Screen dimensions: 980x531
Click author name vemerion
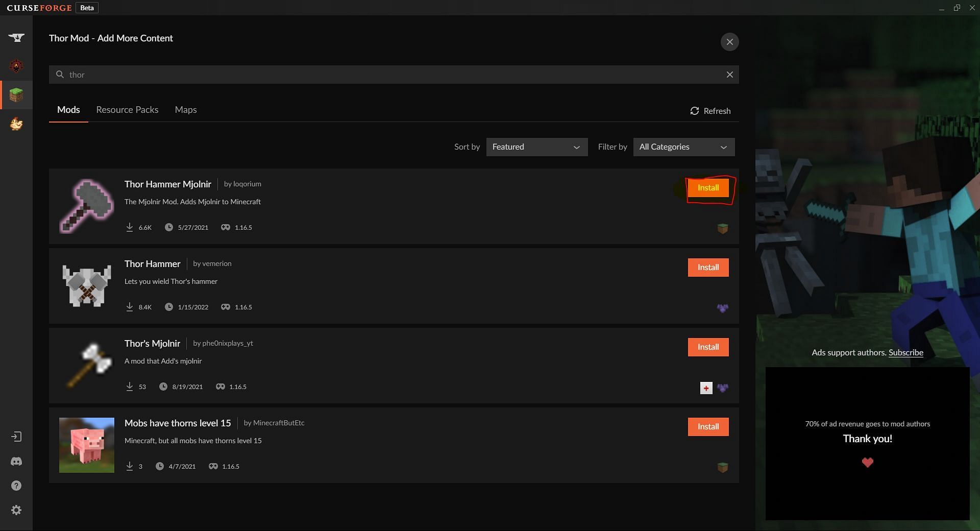217,263
